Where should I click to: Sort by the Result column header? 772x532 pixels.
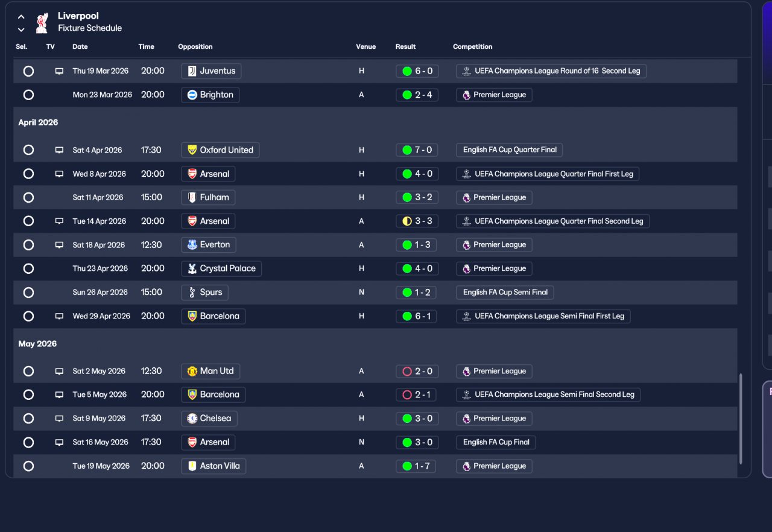pos(405,46)
